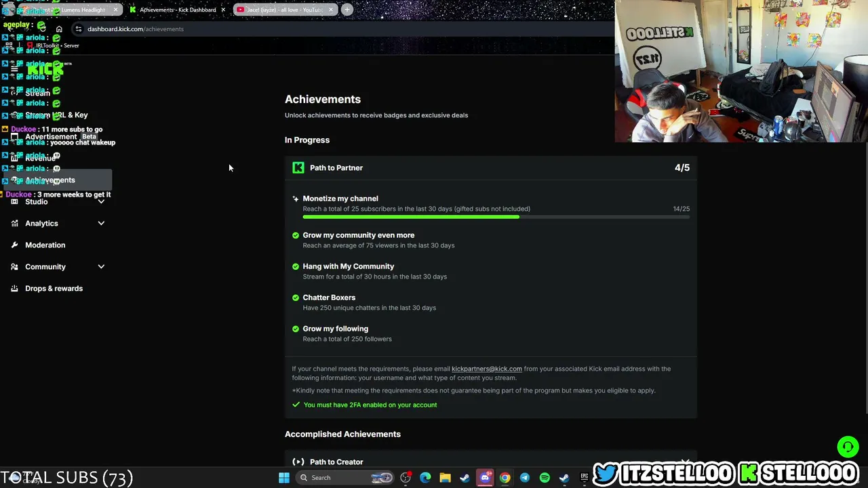Open the Windows Start menu
Image resolution: width=868 pixels, height=488 pixels.
point(284,478)
